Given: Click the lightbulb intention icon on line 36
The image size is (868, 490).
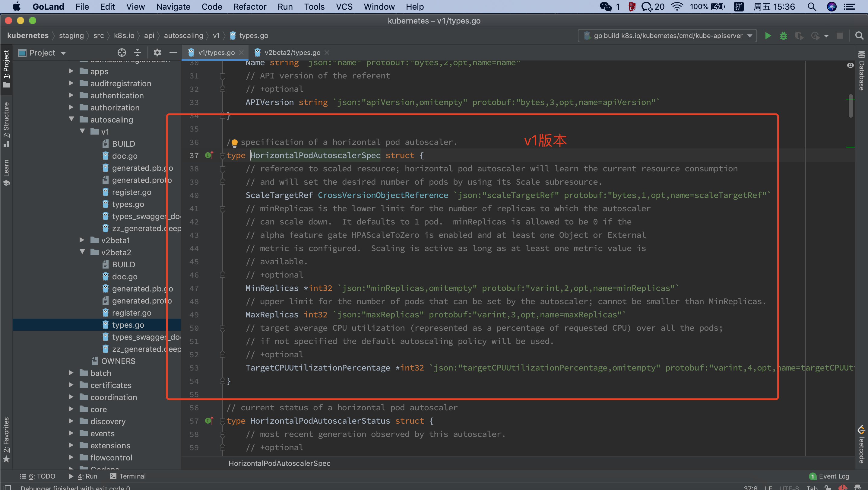Looking at the screenshot, I should pos(235,142).
